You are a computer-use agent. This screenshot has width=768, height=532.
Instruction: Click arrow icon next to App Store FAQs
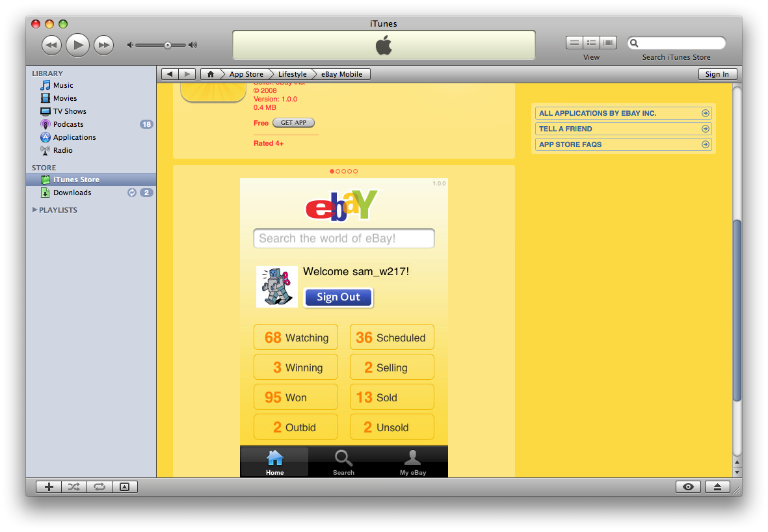[706, 144]
